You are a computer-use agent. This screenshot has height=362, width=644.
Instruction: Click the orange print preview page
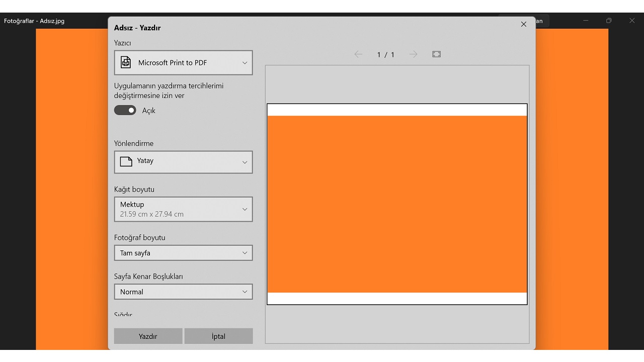tap(397, 204)
